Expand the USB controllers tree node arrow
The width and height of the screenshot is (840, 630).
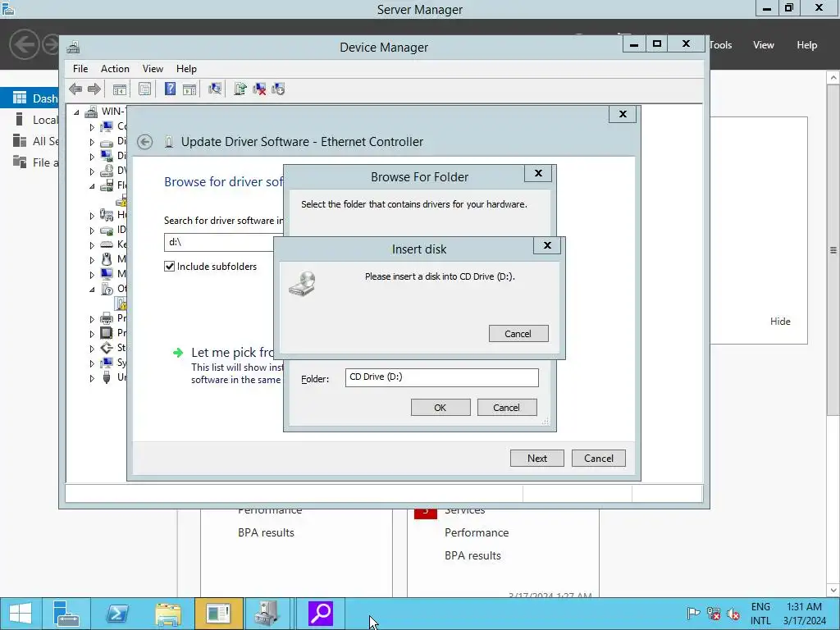(x=92, y=377)
